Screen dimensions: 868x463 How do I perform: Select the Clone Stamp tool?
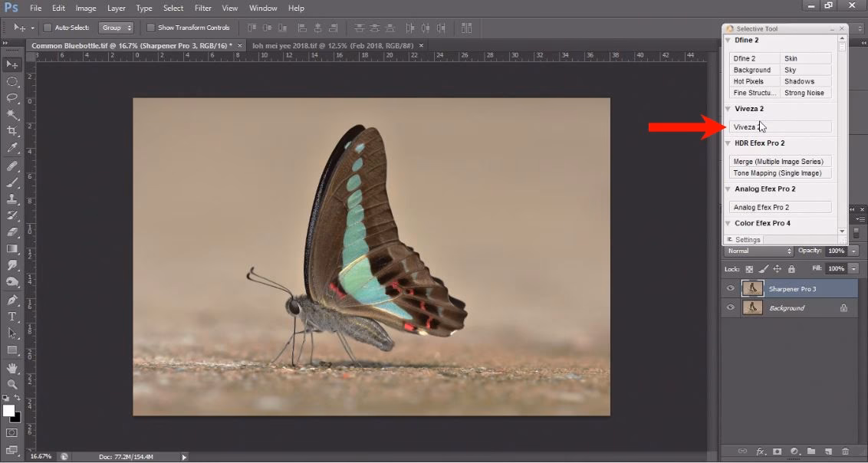pos(11,197)
